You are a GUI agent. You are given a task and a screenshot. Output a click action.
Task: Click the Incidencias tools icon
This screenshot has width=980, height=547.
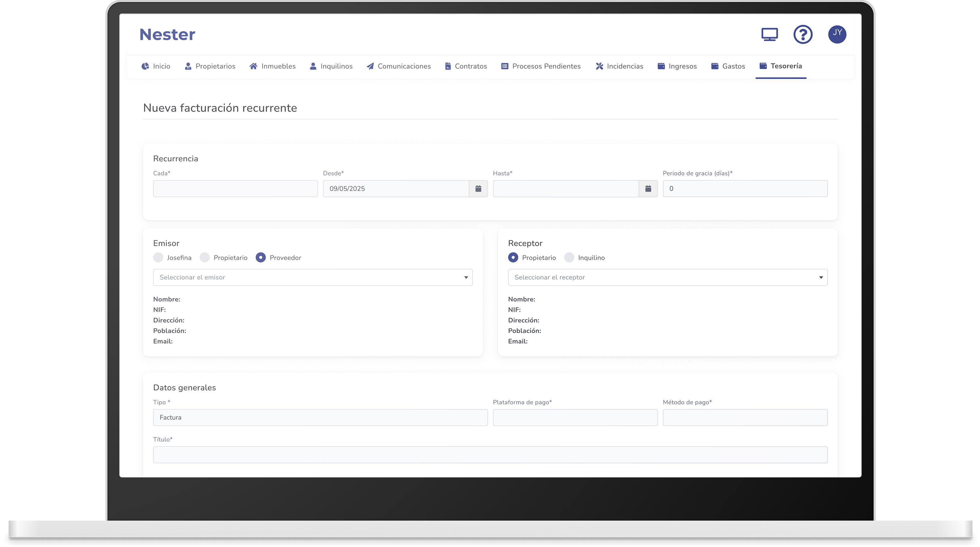[599, 66]
